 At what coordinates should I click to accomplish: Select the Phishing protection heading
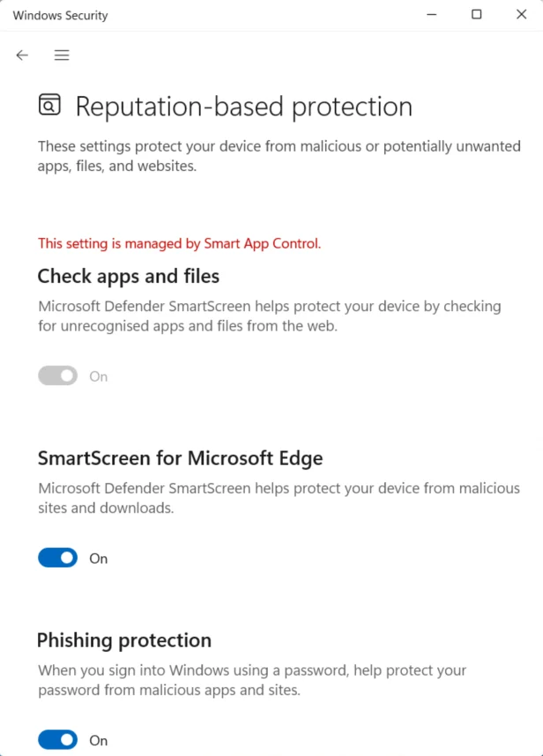[124, 641]
